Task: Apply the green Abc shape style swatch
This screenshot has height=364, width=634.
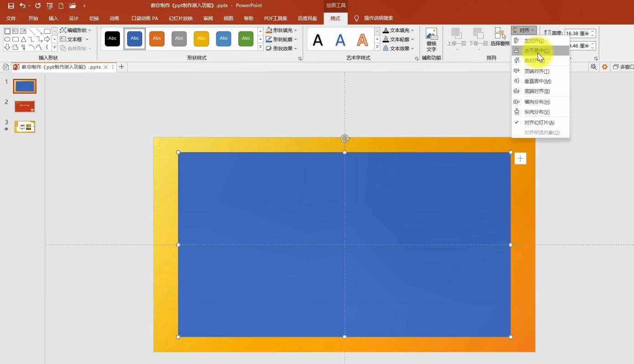Action: (246, 38)
